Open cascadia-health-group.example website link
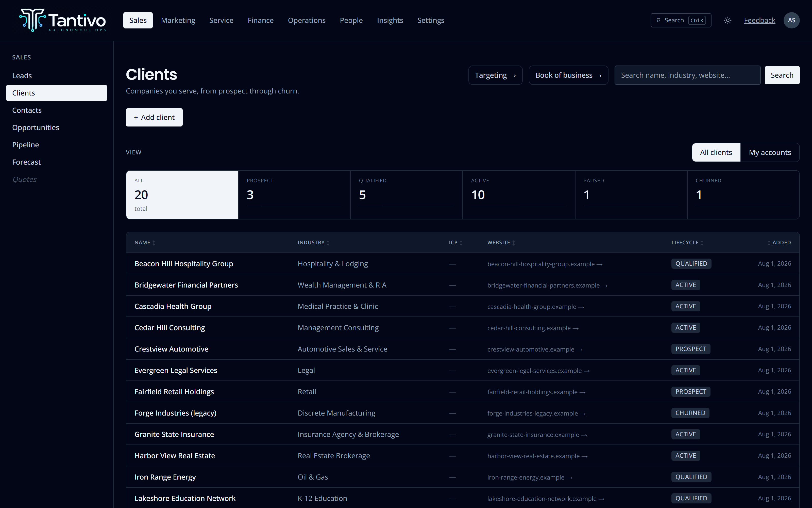 (x=535, y=307)
